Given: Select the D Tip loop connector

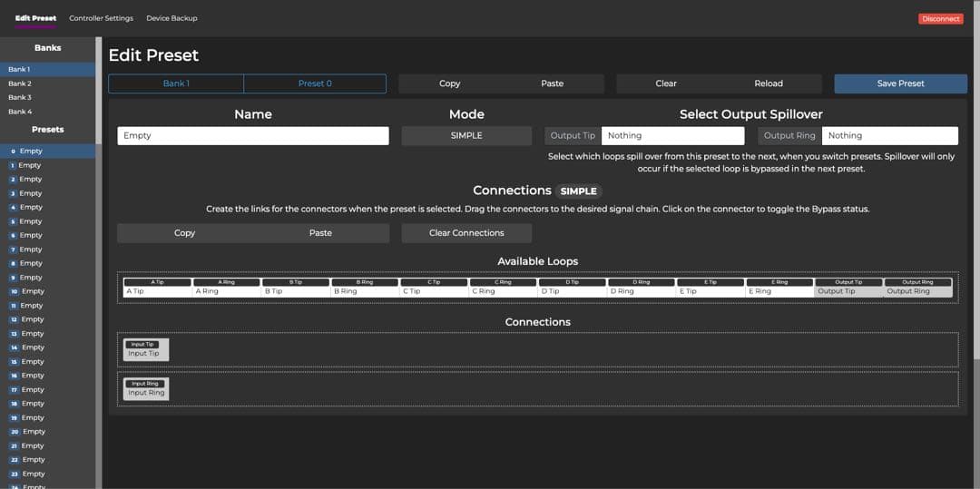Looking at the screenshot, I should tap(572, 288).
